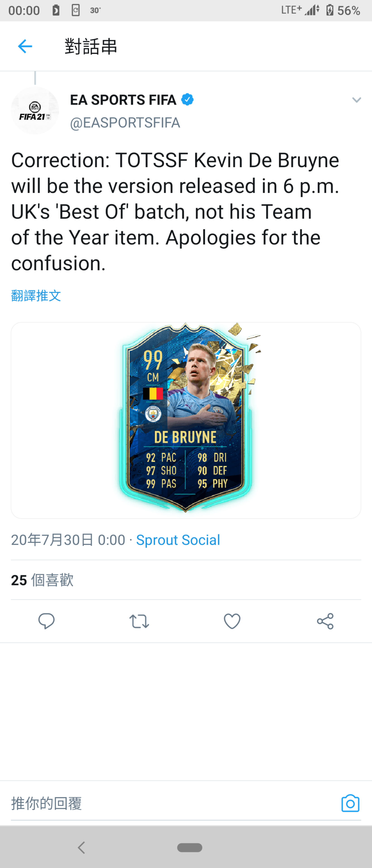Viewport: 372px width, 868px height.
Task: Tap the home gesture pill
Action: tap(190, 847)
